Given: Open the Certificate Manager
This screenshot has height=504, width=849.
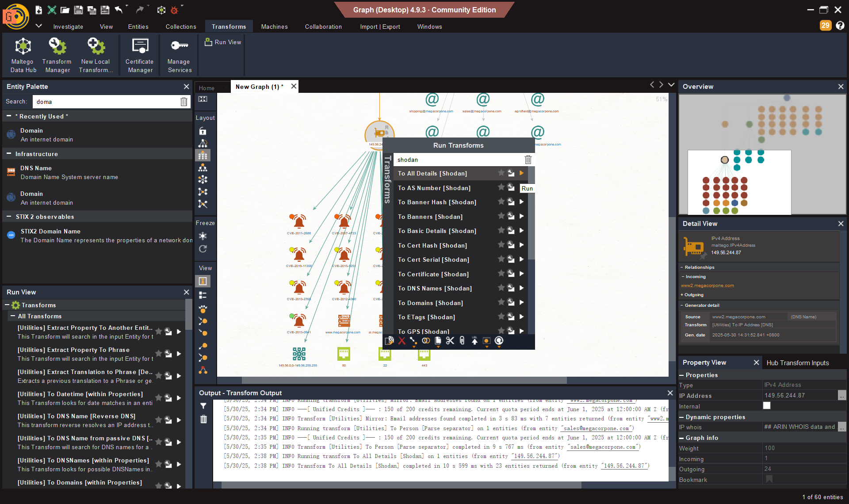Looking at the screenshot, I should coord(140,55).
